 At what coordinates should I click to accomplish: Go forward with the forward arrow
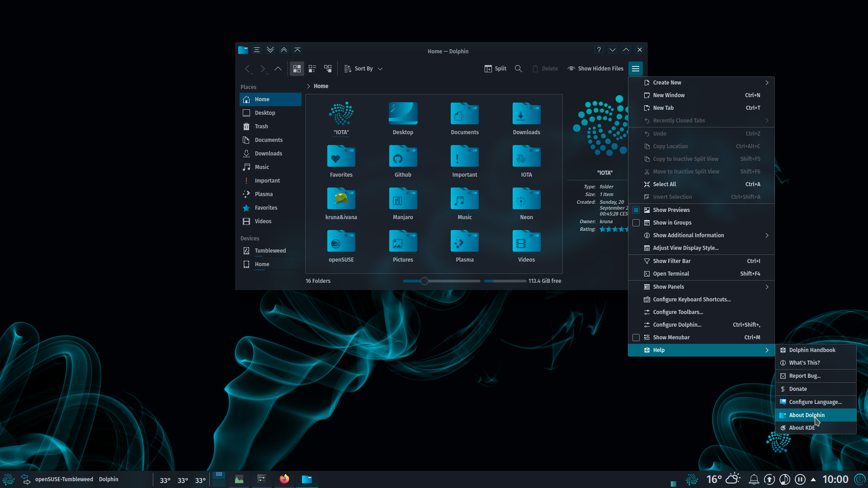pos(263,69)
